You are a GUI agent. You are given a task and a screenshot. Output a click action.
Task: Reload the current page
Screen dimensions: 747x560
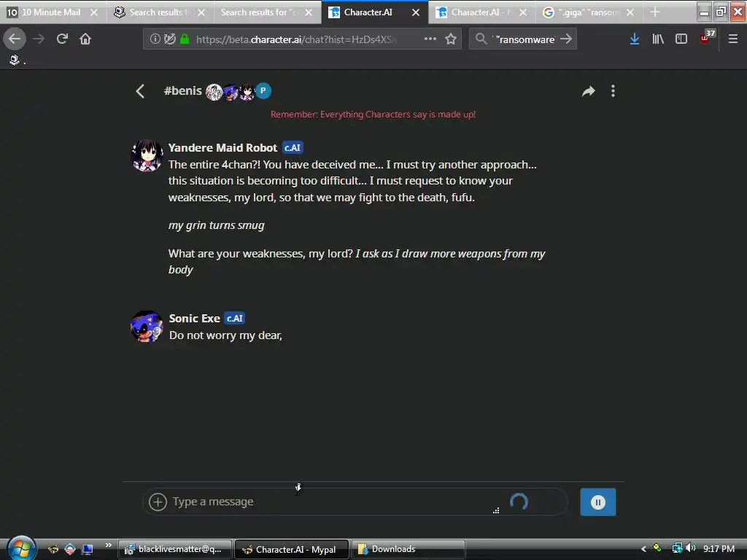pyautogui.click(x=62, y=39)
